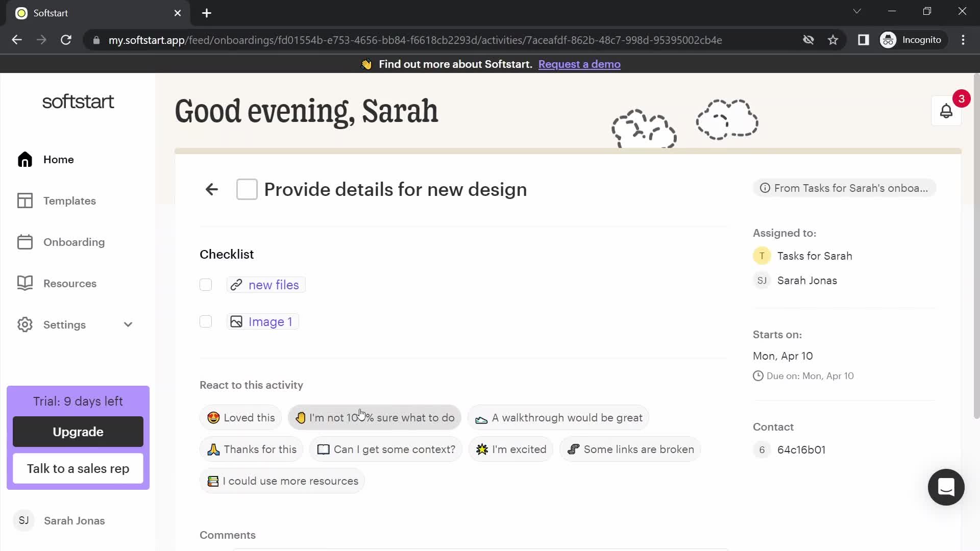React with 'I could use more resources'
The image size is (980, 551).
click(282, 481)
